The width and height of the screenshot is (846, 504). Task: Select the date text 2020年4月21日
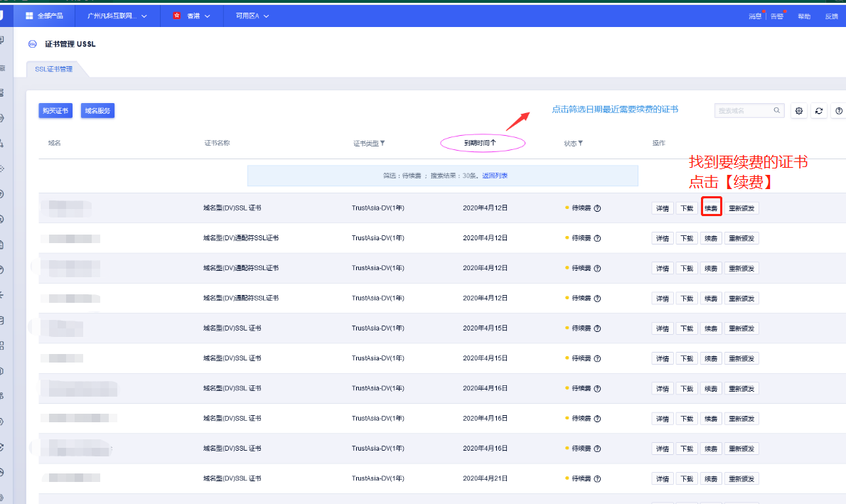(x=485, y=478)
